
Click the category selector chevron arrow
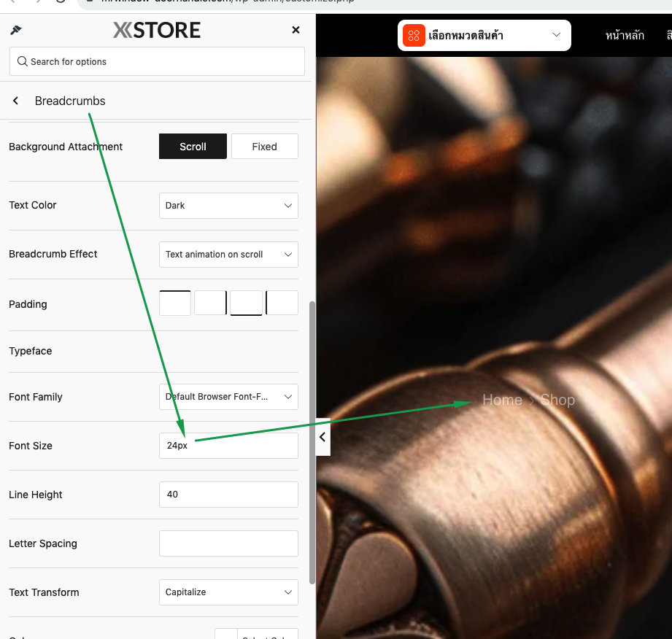[556, 35]
